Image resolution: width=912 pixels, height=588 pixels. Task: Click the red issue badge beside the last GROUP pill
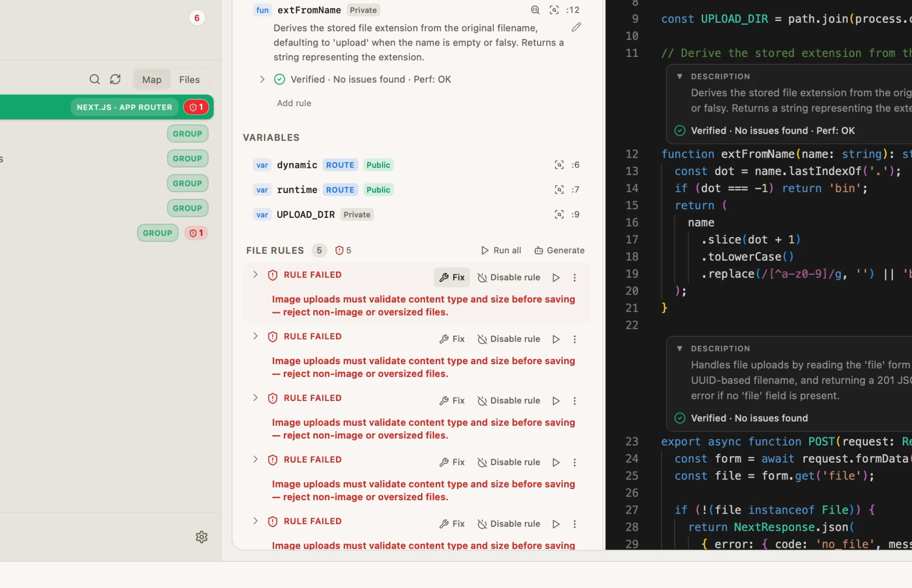pos(196,233)
